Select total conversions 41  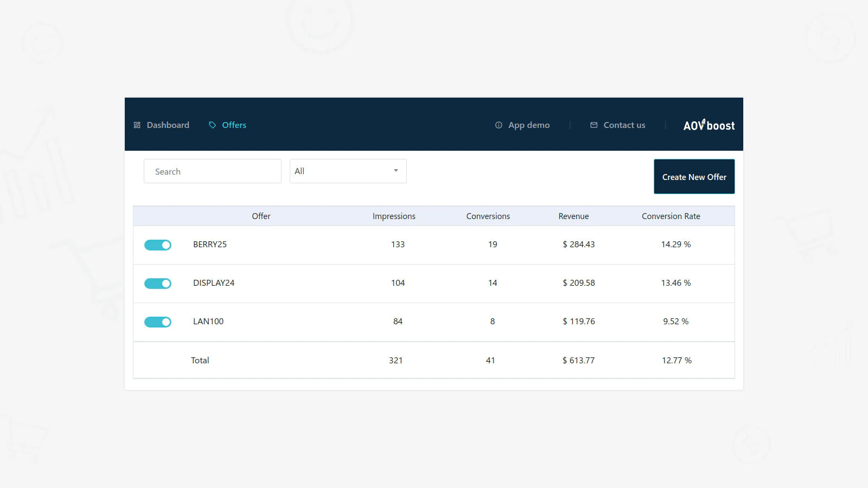(490, 361)
